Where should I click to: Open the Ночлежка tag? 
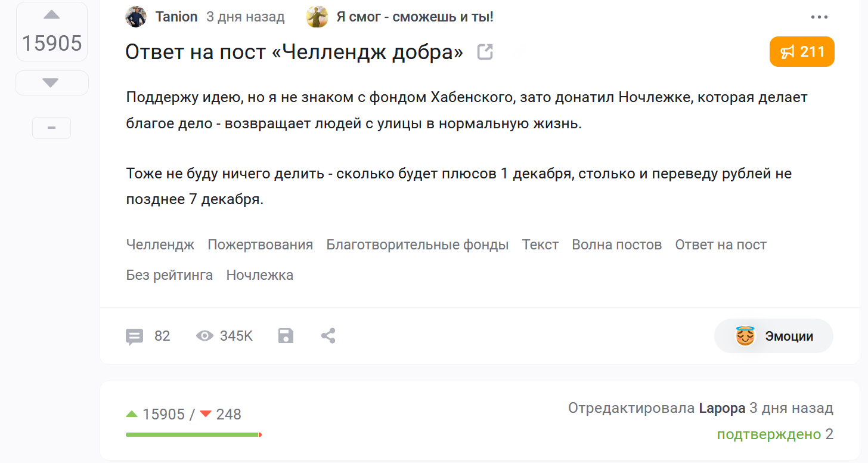259,275
